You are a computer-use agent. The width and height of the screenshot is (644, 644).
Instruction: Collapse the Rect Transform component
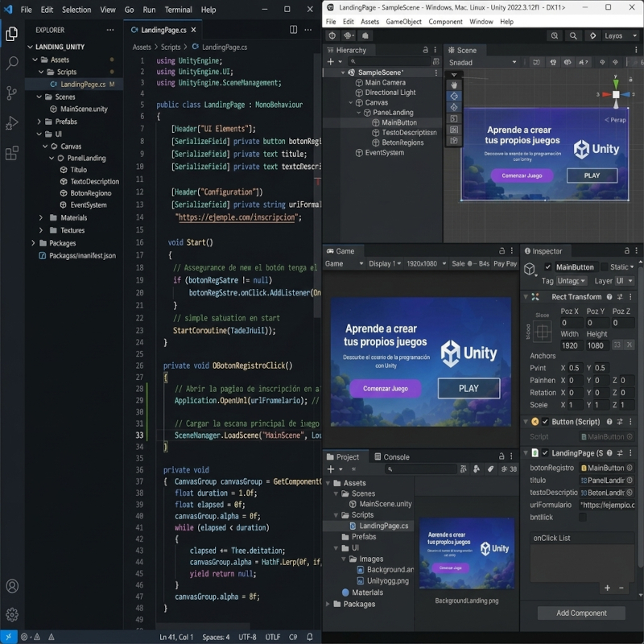526,296
